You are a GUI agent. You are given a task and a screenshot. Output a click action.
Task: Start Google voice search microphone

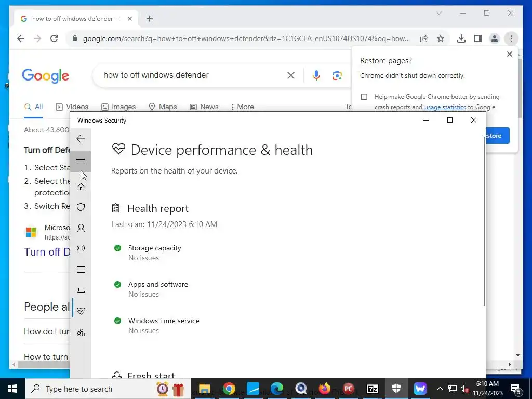pyautogui.click(x=316, y=75)
